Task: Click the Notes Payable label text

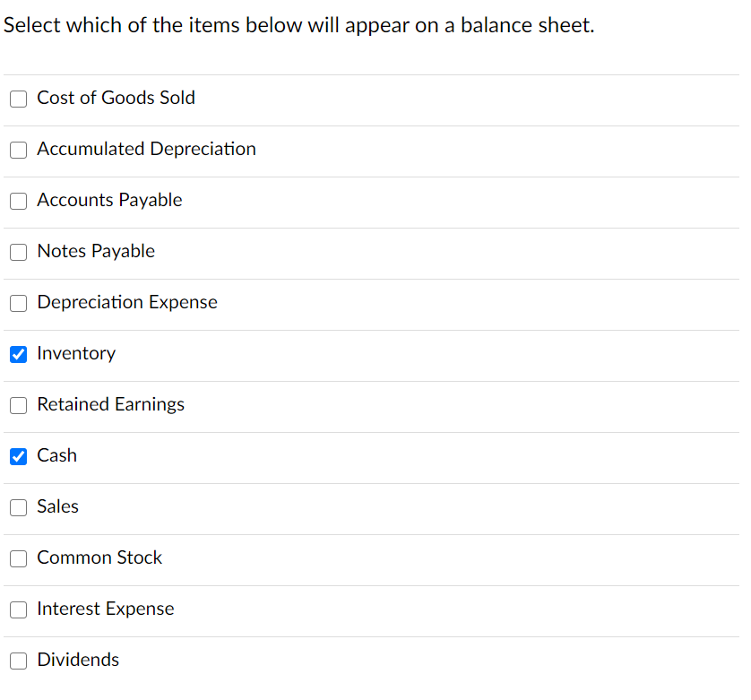Action: pyautogui.click(x=96, y=251)
